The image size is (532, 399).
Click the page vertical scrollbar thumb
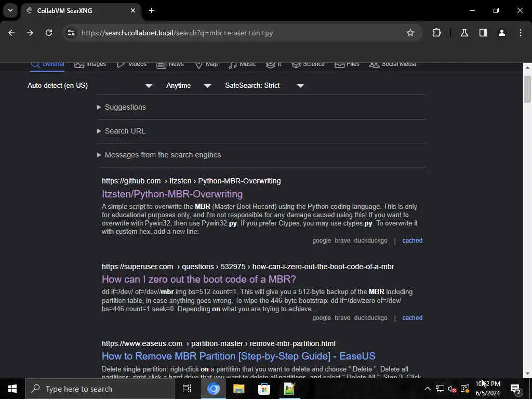(527, 89)
